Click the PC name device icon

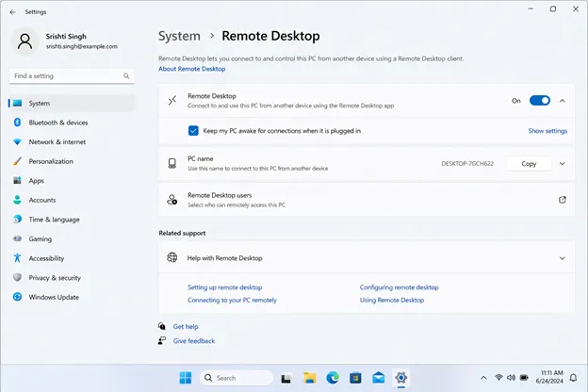(172, 163)
